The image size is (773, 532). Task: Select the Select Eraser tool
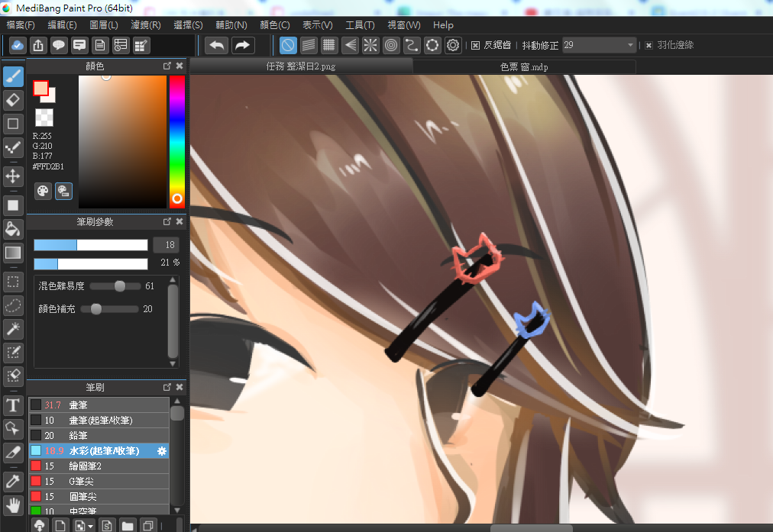pyautogui.click(x=13, y=376)
